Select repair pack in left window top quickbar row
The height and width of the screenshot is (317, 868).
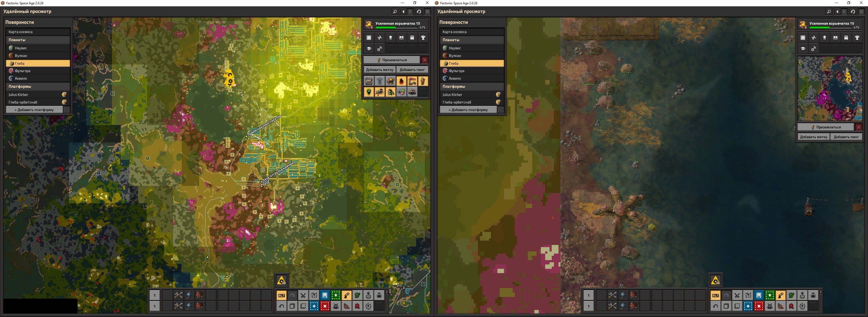178,296
